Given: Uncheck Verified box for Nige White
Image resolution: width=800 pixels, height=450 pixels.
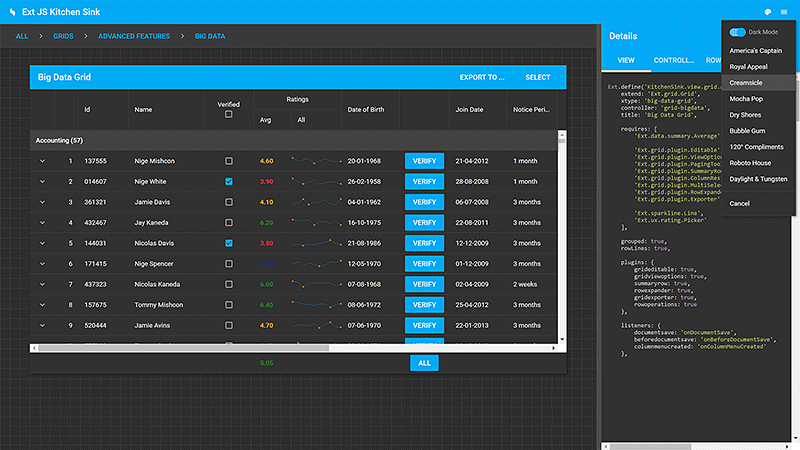Looking at the screenshot, I should tap(229, 181).
